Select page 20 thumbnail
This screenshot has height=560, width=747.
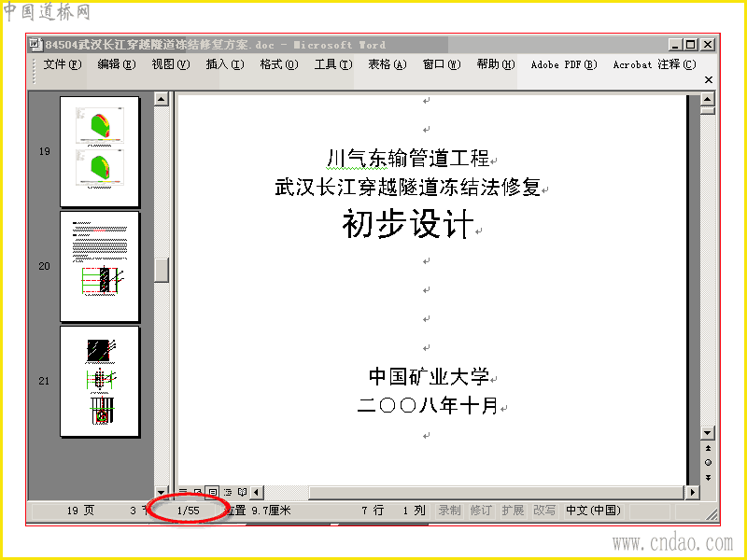(100, 266)
